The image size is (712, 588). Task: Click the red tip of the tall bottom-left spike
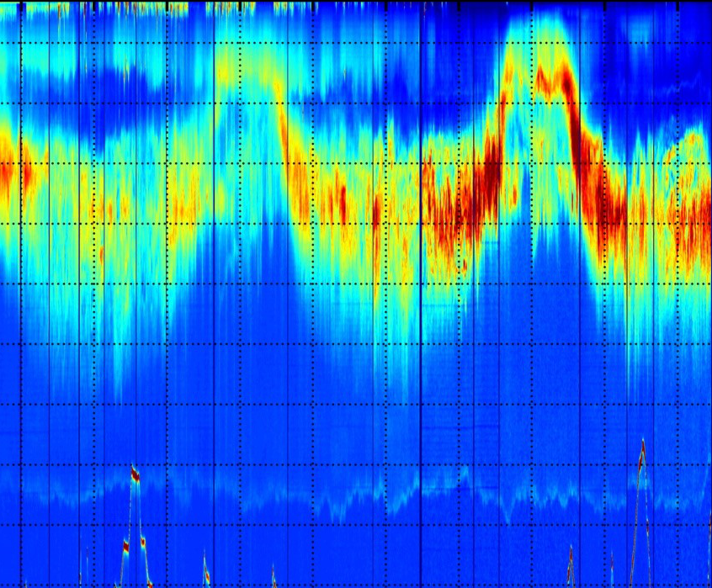135,475
